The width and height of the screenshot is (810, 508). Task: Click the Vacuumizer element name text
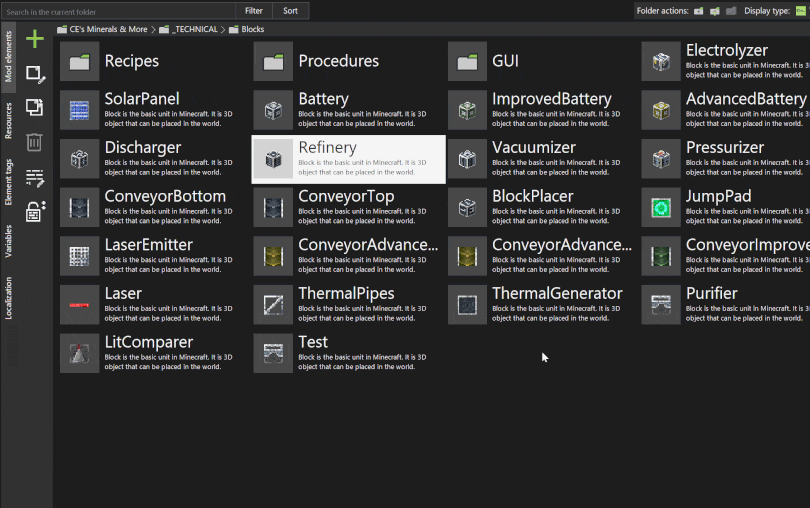[x=534, y=148]
